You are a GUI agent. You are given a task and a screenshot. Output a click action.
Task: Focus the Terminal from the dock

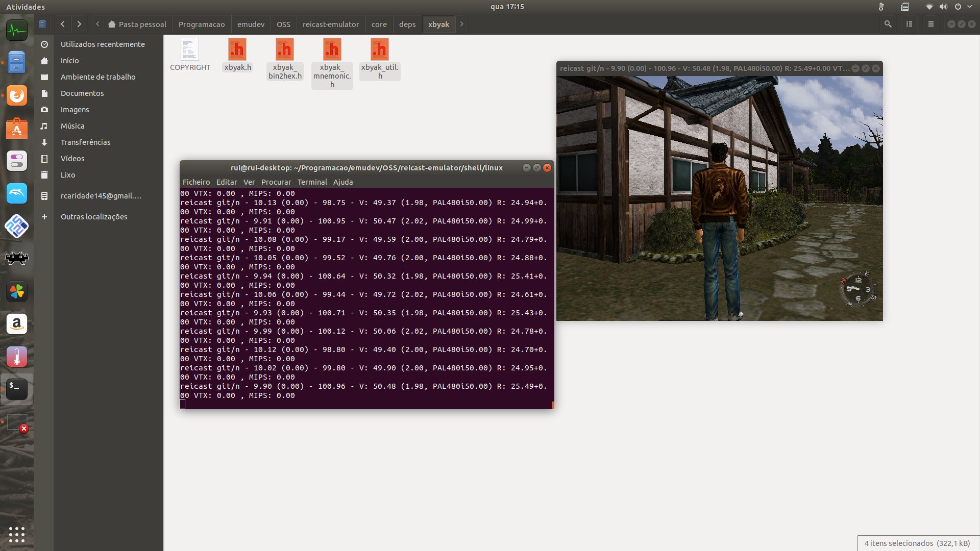pyautogui.click(x=17, y=389)
